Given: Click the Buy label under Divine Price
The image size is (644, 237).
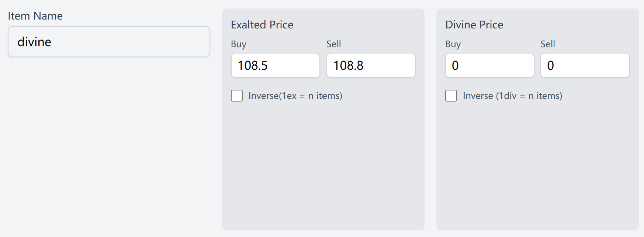Looking at the screenshot, I should point(453,44).
